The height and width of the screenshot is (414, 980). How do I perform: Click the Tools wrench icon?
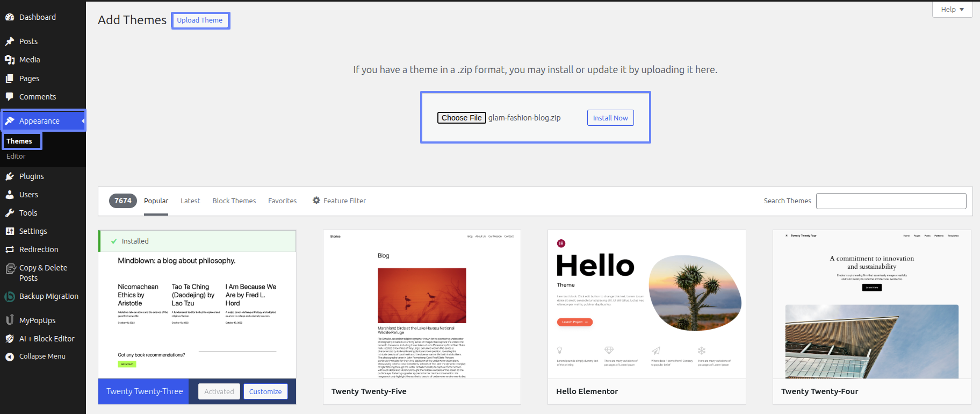pos(10,213)
